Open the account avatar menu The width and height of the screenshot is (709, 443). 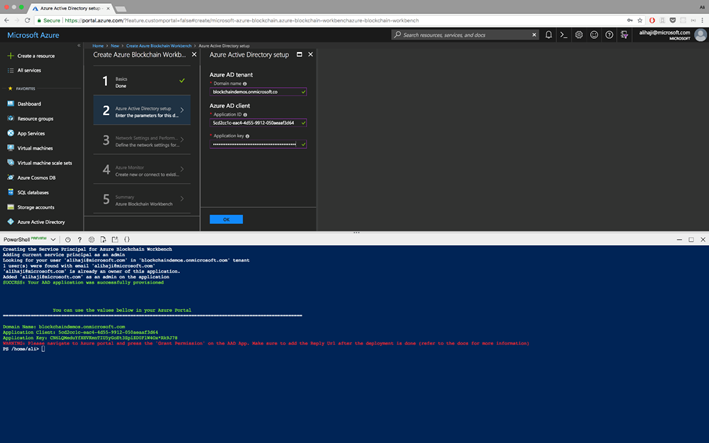(x=700, y=35)
